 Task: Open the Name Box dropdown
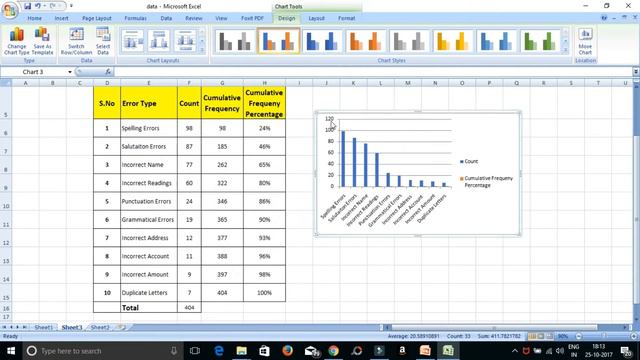(70, 72)
